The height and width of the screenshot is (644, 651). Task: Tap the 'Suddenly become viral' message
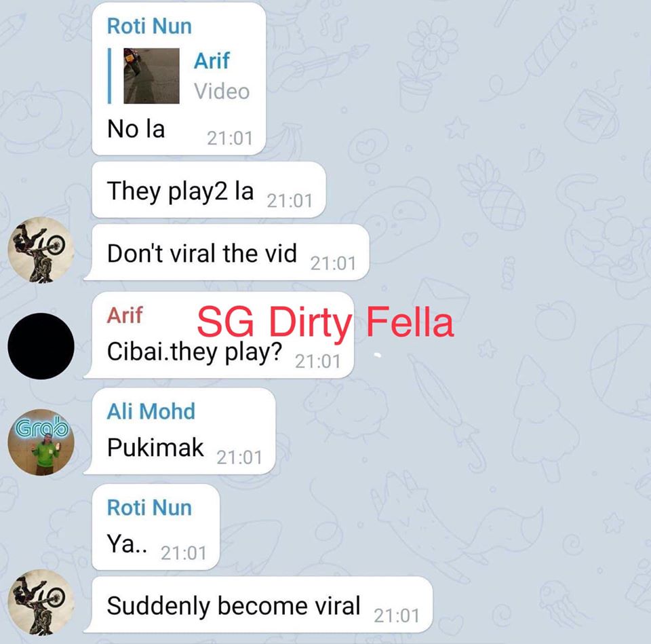coord(258,605)
